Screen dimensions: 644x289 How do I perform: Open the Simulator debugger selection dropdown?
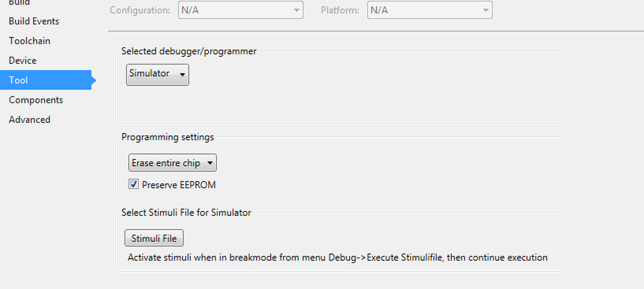click(x=157, y=74)
